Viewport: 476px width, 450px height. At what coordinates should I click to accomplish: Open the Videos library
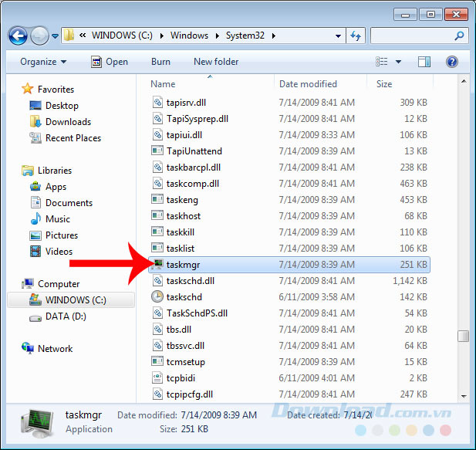[52, 252]
